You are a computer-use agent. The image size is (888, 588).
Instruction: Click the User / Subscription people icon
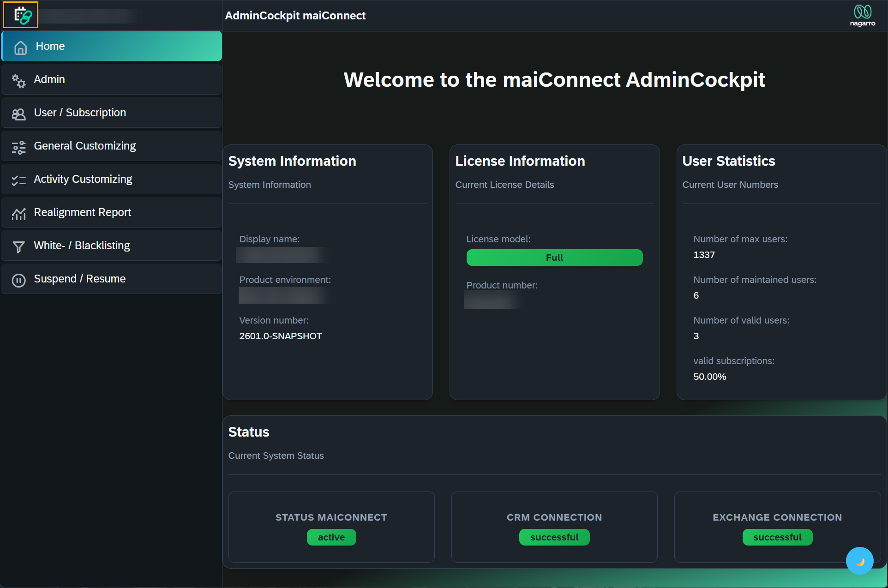[19, 114]
